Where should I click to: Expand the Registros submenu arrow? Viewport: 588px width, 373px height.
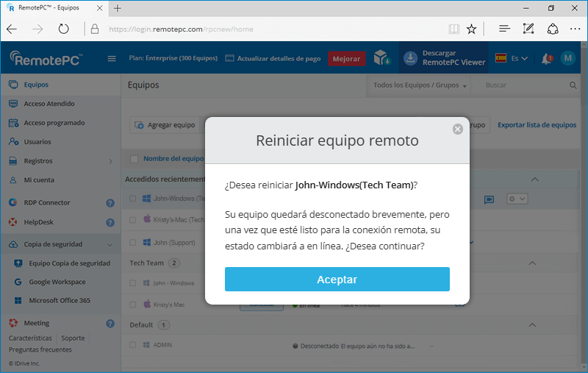point(110,161)
